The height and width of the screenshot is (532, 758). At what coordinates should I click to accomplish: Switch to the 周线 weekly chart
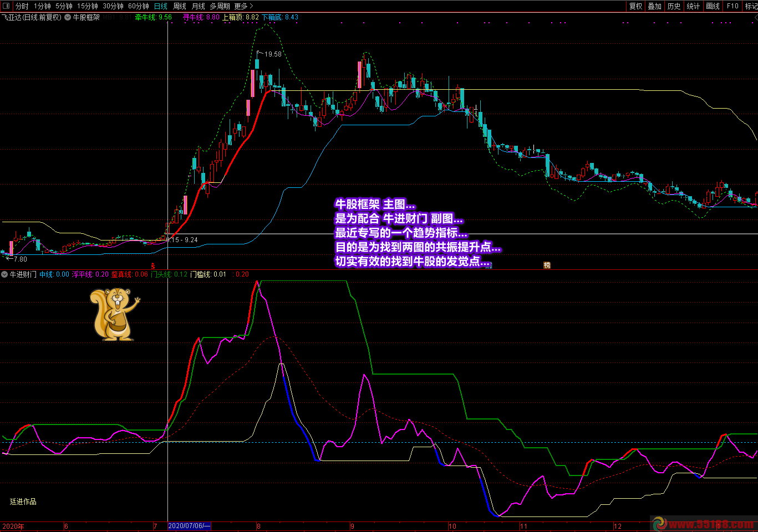coord(180,6)
